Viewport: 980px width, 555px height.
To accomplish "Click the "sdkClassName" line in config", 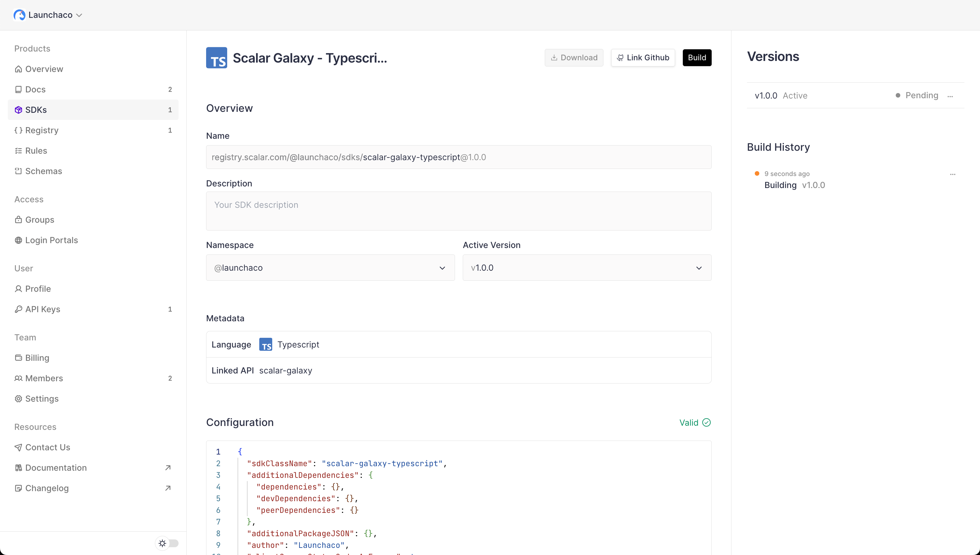I will [x=347, y=464].
